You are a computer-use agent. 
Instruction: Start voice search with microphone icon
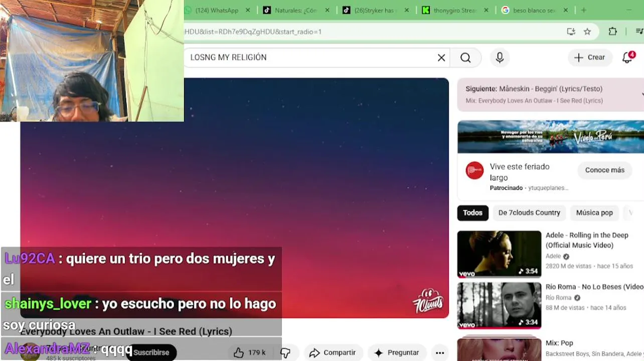pos(500,58)
